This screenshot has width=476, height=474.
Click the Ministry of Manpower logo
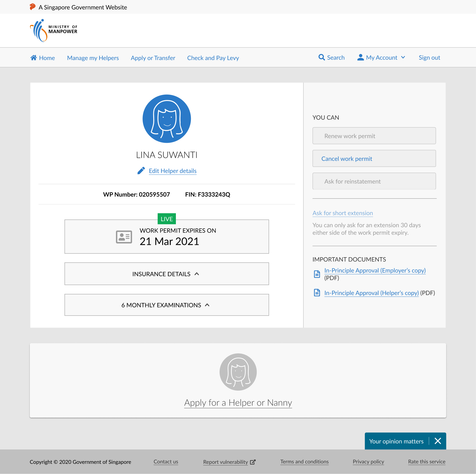click(54, 31)
